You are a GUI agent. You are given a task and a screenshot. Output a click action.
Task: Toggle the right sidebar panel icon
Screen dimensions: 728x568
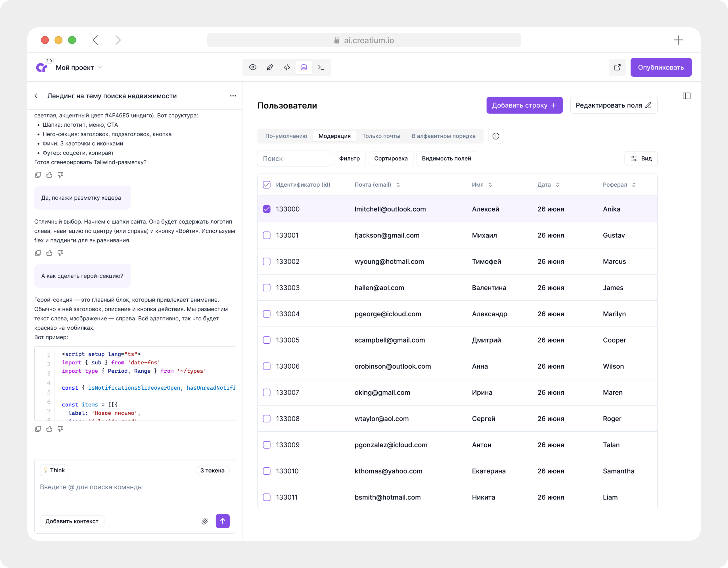(686, 96)
